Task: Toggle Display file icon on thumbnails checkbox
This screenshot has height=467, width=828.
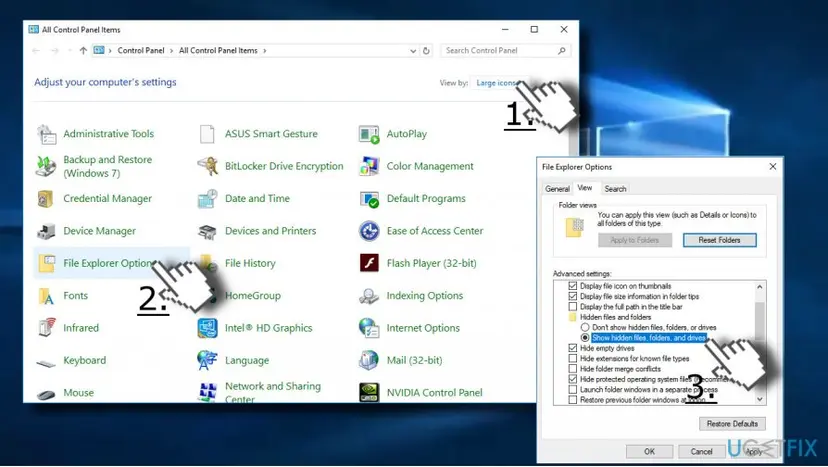Action: (x=572, y=286)
